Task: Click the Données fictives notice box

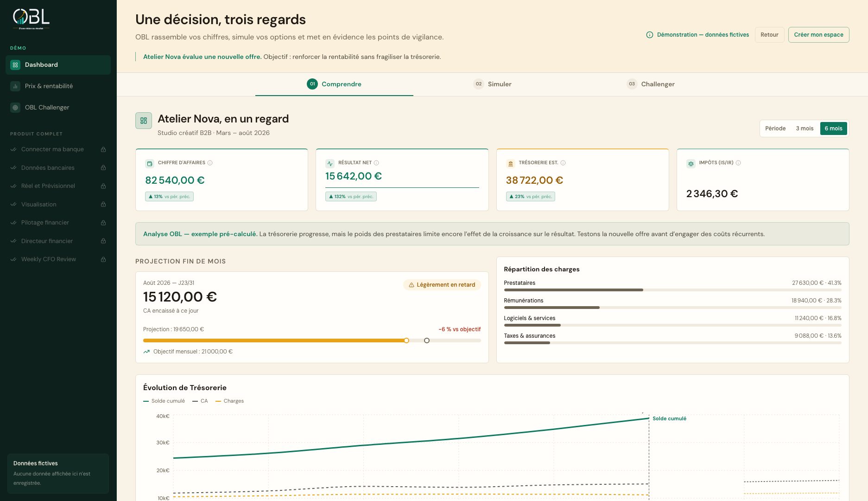Action: point(58,473)
